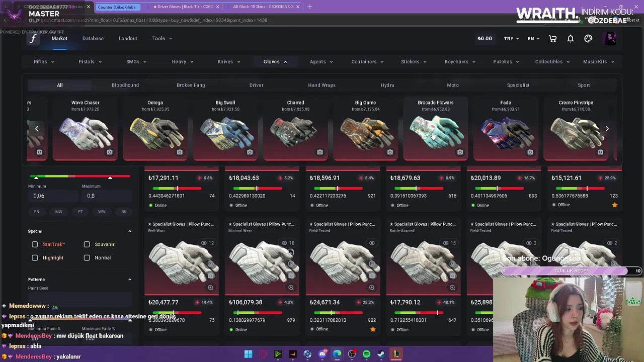Click magnifier icon on ₺17,790.12 listing
Viewport: 644px width, 362px height.
tap(452, 288)
